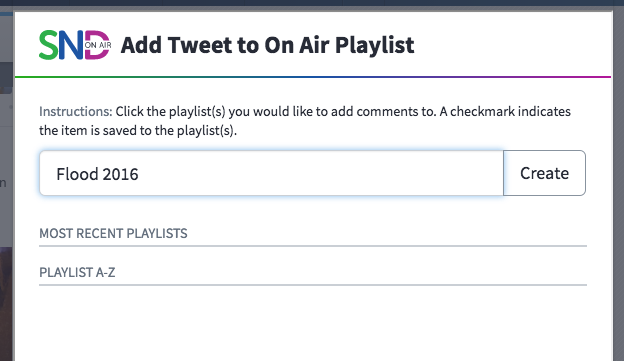Click the word Flood in the input
The image size is (624, 361).
(77, 174)
